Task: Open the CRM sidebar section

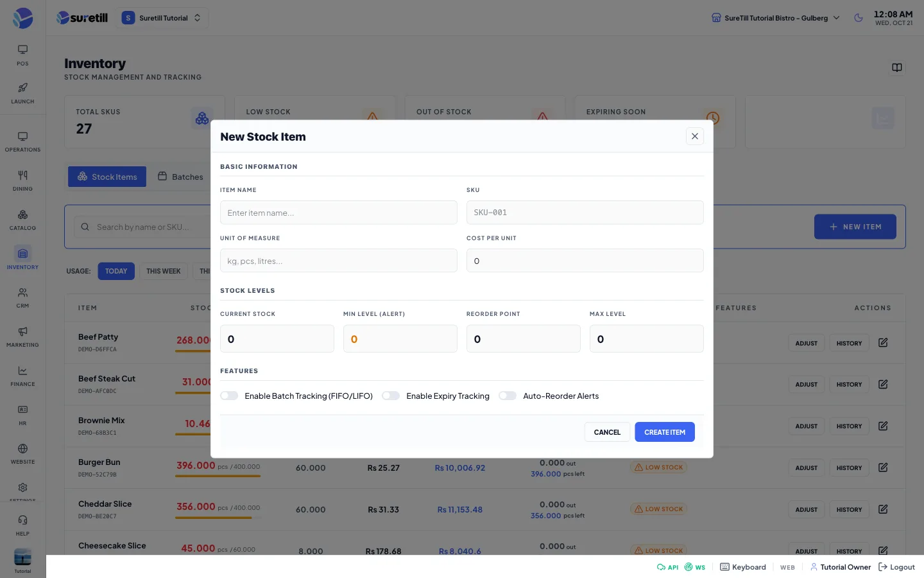Action: pyautogui.click(x=22, y=297)
